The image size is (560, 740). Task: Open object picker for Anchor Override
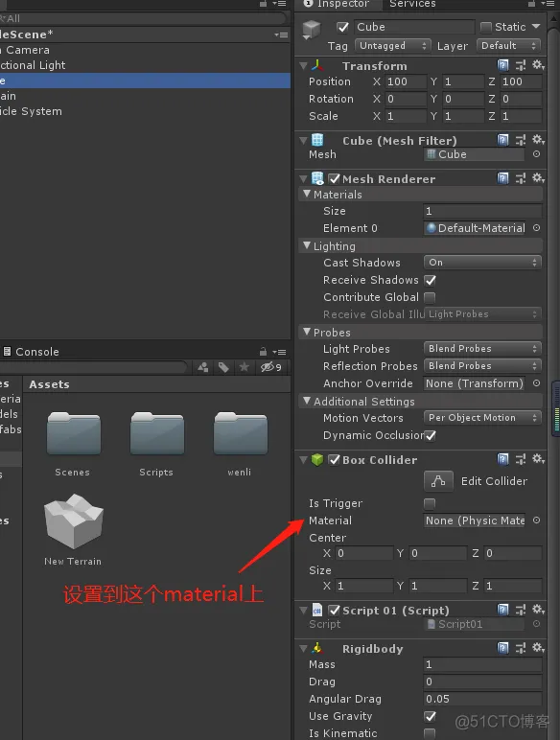tap(536, 383)
